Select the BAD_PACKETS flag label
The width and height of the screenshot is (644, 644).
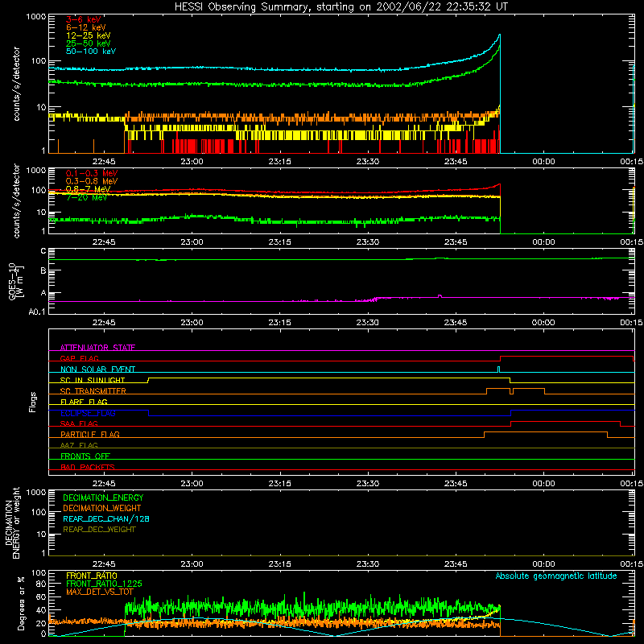coord(88,467)
